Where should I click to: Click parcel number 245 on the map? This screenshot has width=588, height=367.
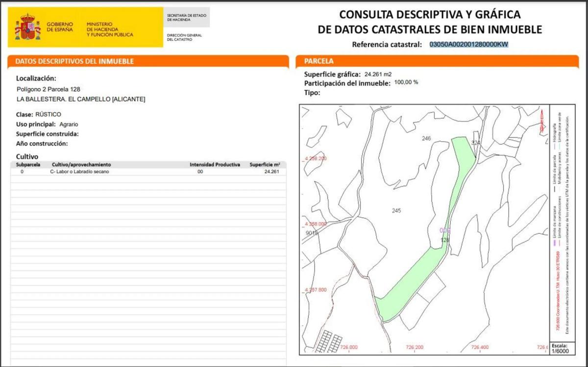(396, 210)
